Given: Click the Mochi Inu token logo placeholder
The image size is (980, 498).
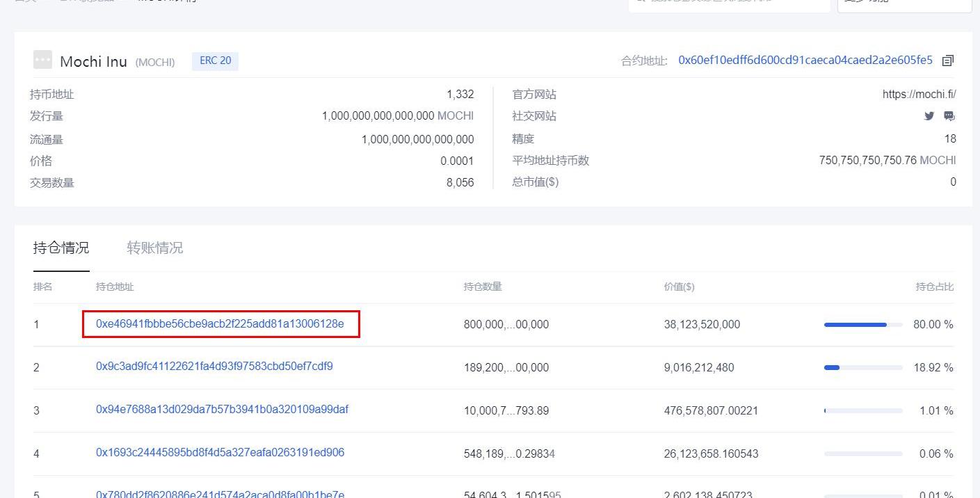Looking at the screenshot, I should (42, 60).
